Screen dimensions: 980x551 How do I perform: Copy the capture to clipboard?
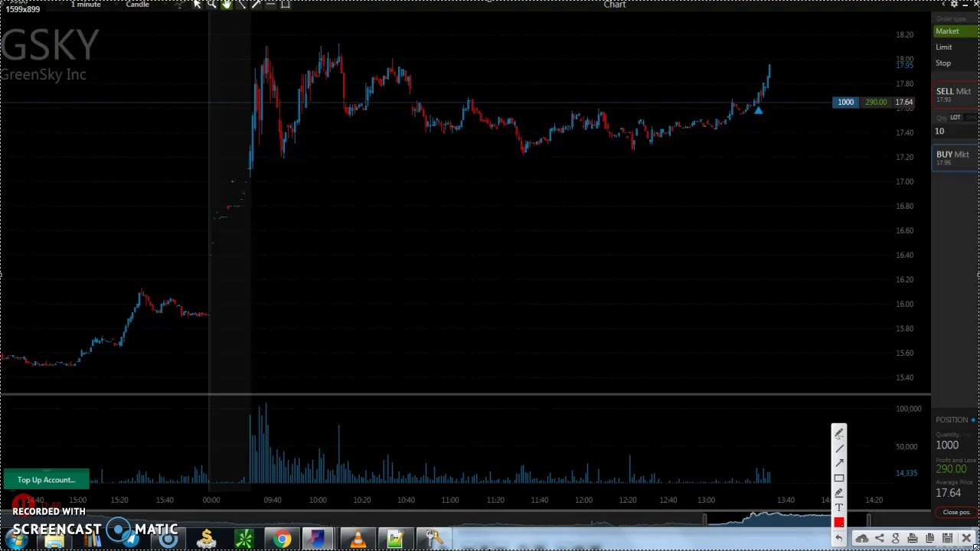pyautogui.click(x=930, y=539)
